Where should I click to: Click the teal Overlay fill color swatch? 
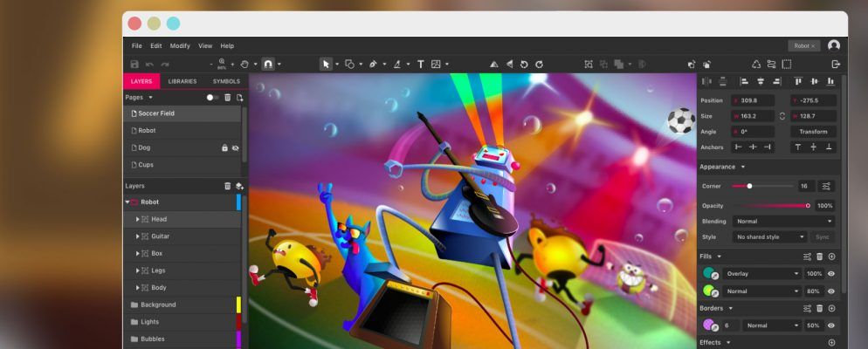[x=708, y=273]
